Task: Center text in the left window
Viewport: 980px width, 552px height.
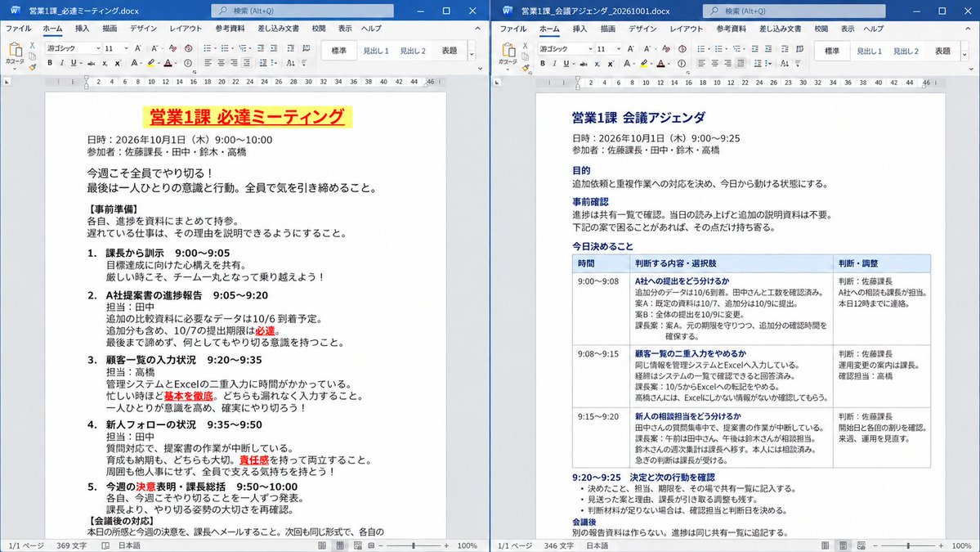Action: tap(221, 63)
